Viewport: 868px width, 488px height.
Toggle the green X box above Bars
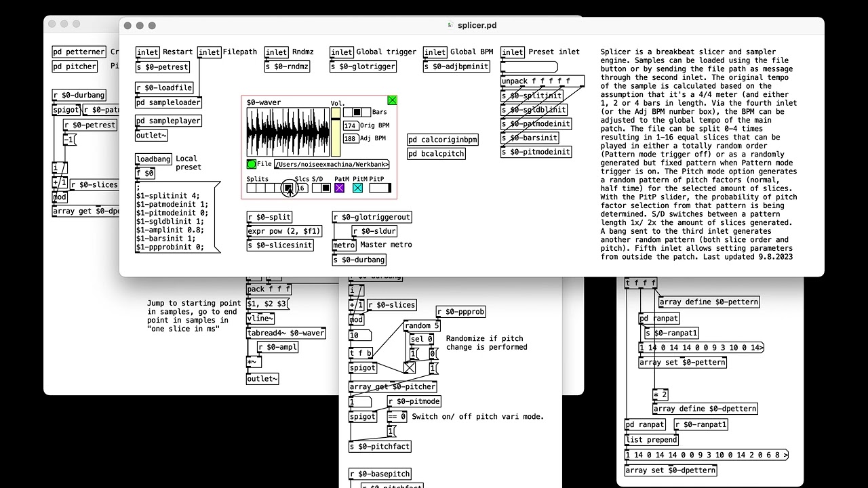(x=392, y=100)
